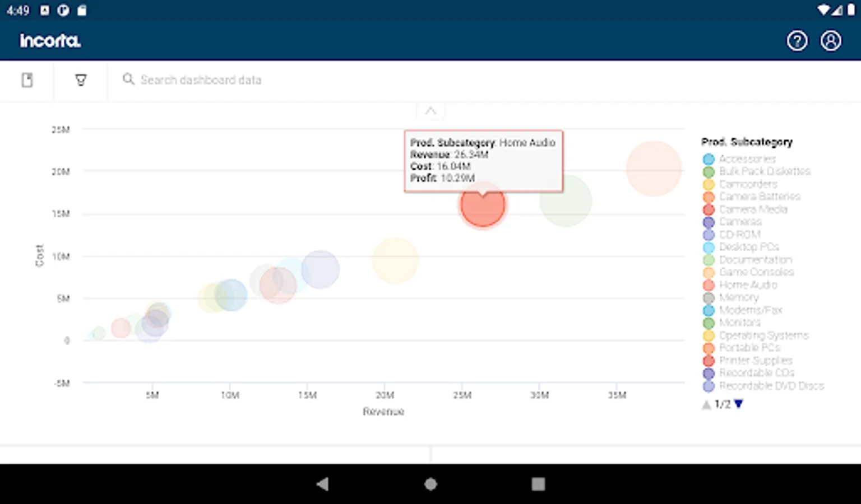Viewport: 861px width, 504px height.
Task: Open the help question mark icon
Action: 797,41
